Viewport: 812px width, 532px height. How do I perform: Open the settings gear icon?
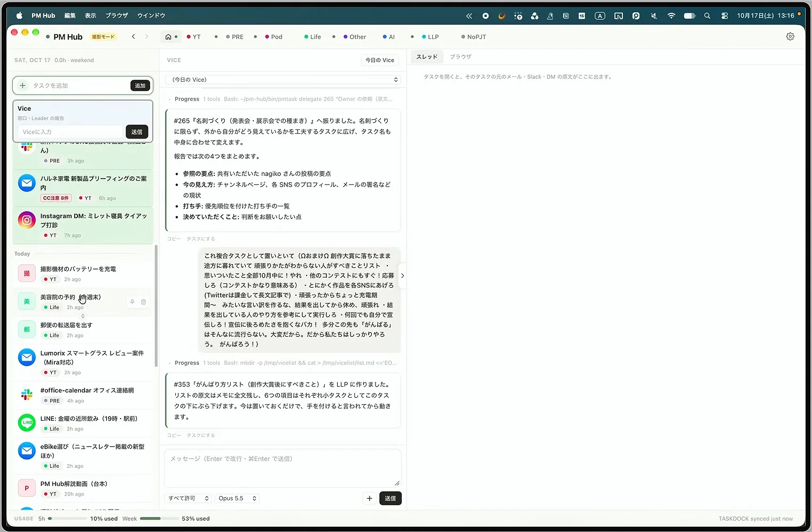pos(790,36)
